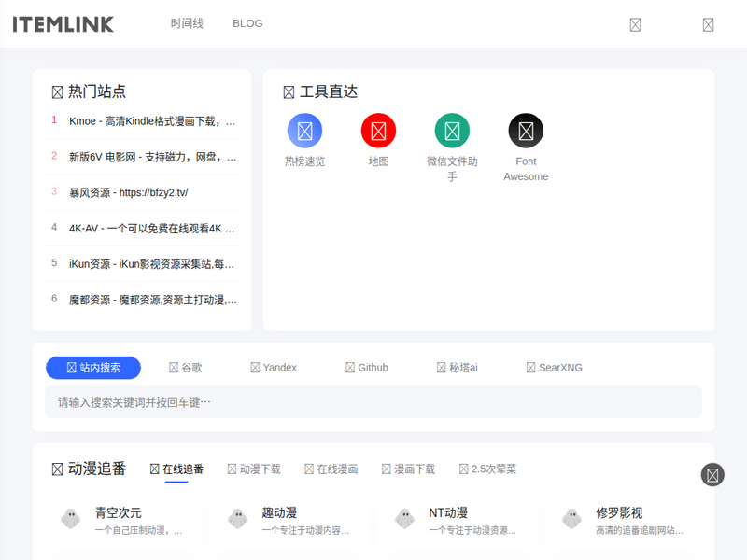Focus the search keyword input field
The image size is (747, 560).
coord(373,402)
